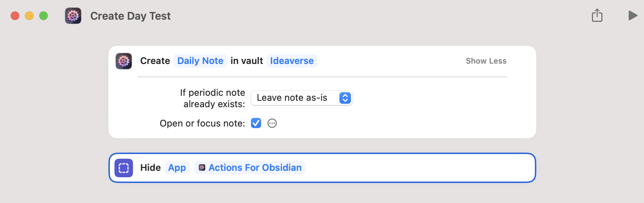Select the Actions For Obsidian app token
The width and height of the screenshot is (644, 203).
point(255,168)
